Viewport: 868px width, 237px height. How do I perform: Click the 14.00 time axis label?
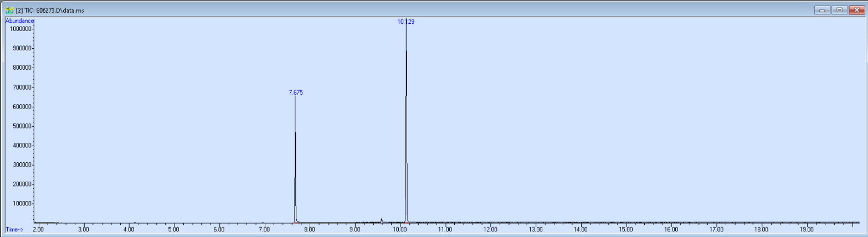(581, 229)
